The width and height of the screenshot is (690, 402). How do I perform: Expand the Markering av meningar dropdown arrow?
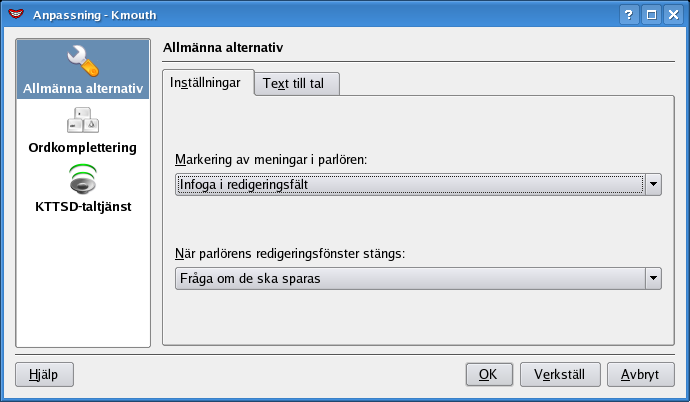pyautogui.click(x=653, y=184)
